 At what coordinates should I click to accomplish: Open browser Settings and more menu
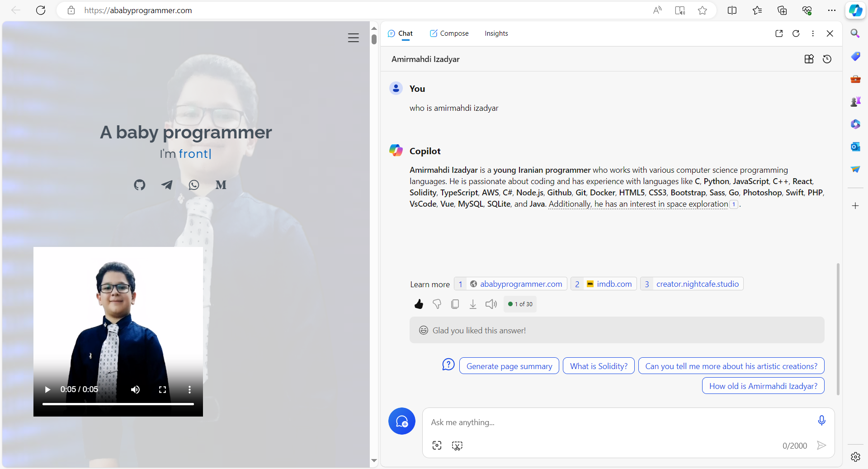(832, 10)
